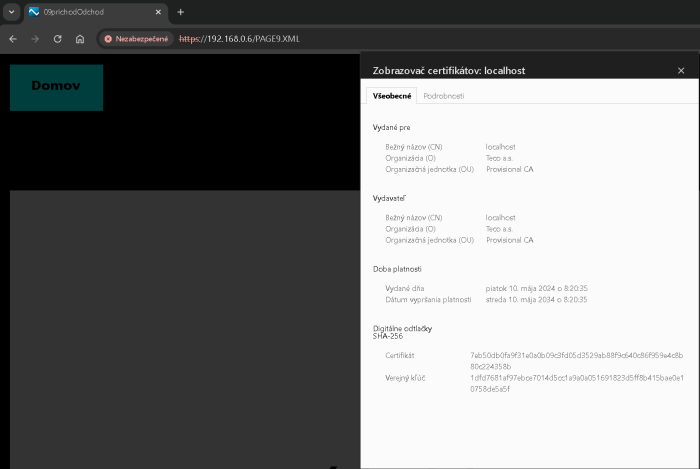Click the forward navigation arrow
This screenshot has width=700, height=469.
pyautogui.click(x=35, y=38)
